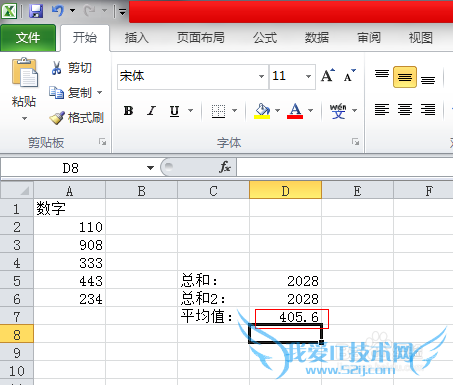Click the Excel application icon
Viewport: 453px width, 385px height.
click(x=9, y=11)
